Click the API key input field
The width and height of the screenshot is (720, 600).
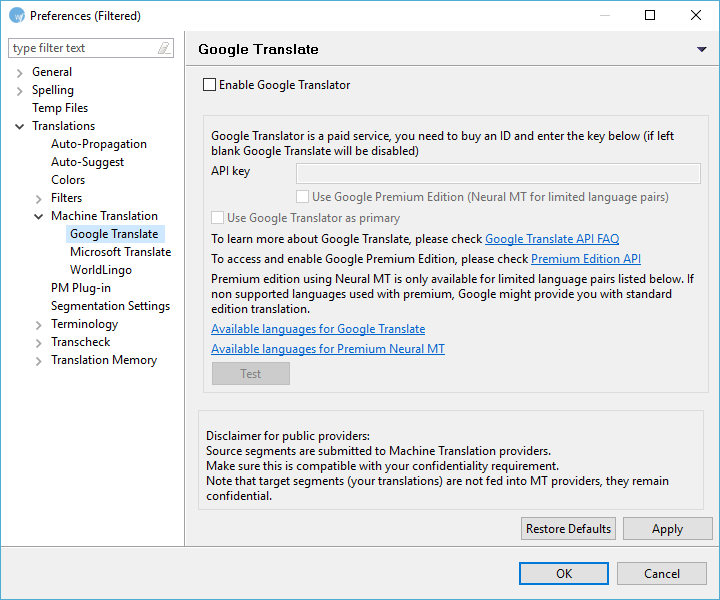pos(498,173)
